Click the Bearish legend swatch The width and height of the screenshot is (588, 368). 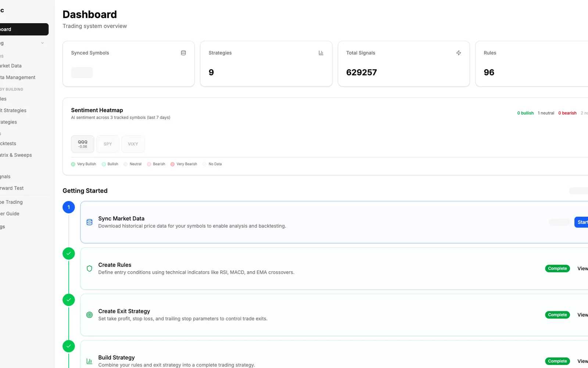click(149, 164)
